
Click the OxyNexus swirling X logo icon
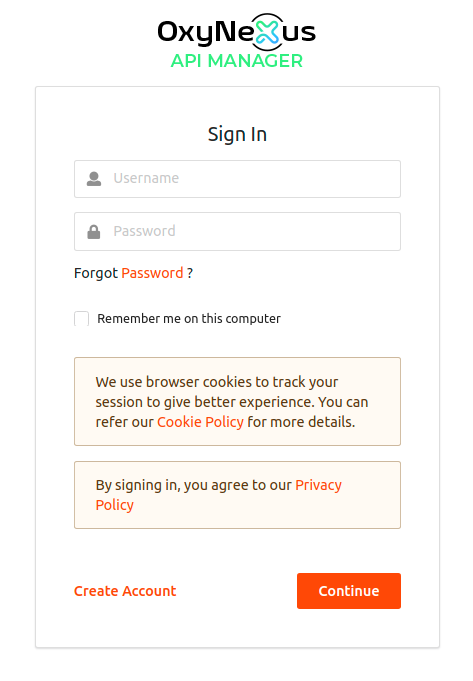point(267,32)
